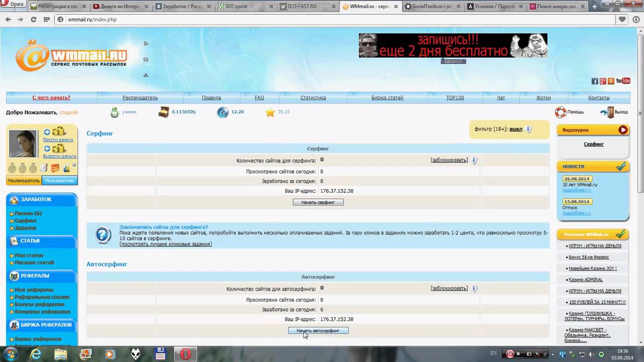The height and width of the screenshot is (362, 644).
Task: Open downloads icon in address bar row
Action: 636,19
